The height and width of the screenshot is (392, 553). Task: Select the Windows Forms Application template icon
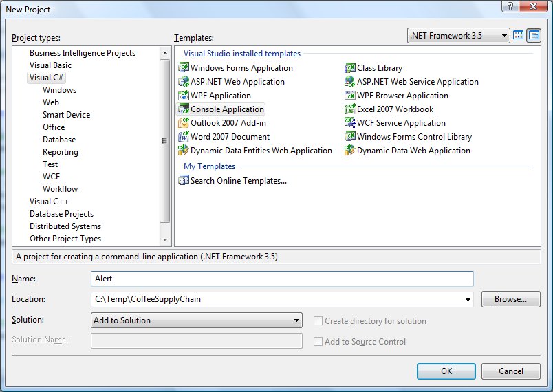pos(184,67)
